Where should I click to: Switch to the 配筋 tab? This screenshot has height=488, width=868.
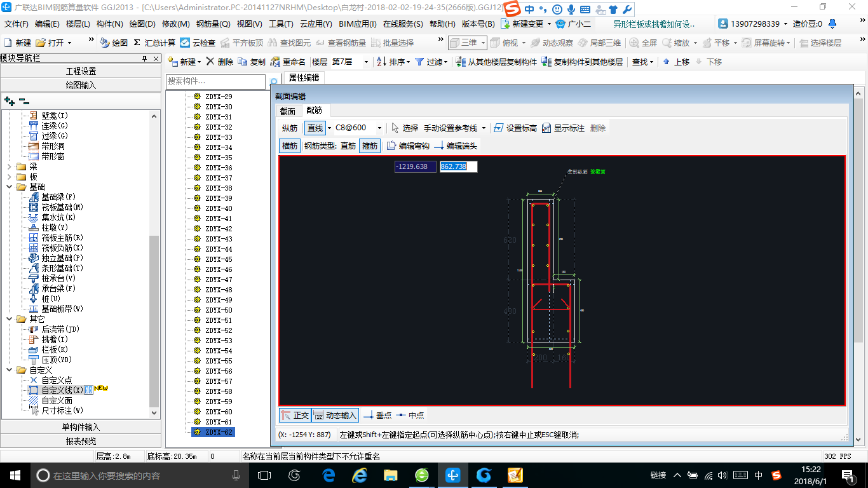point(314,111)
